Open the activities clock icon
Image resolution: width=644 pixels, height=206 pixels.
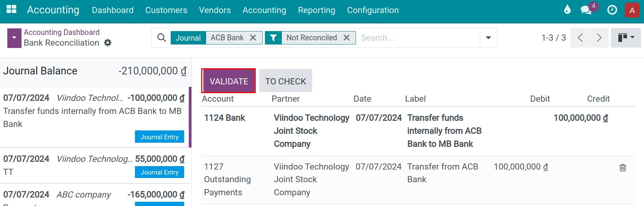(x=612, y=10)
